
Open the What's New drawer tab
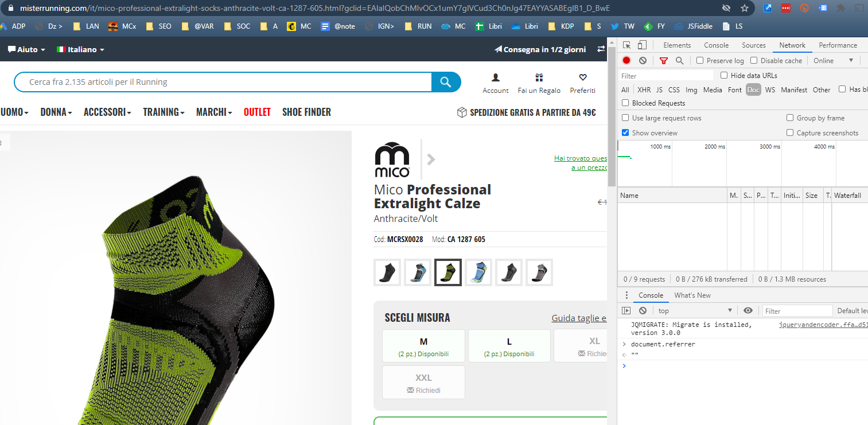click(692, 295)
